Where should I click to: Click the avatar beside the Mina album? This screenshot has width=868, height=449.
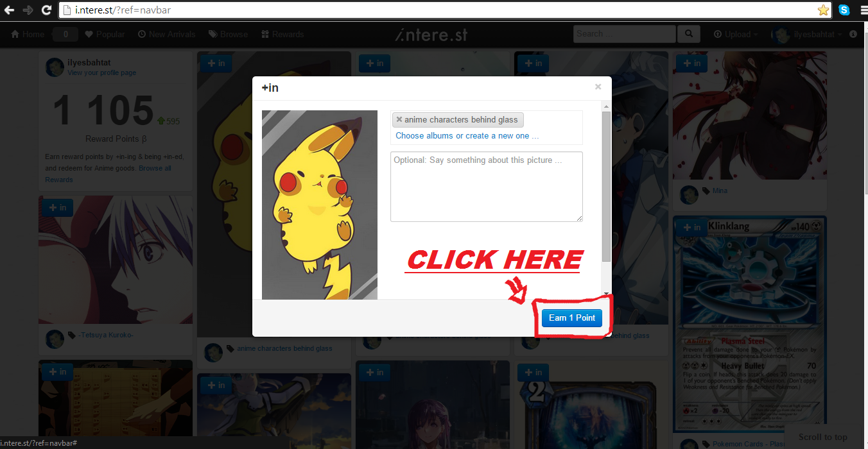coord(689,195)
